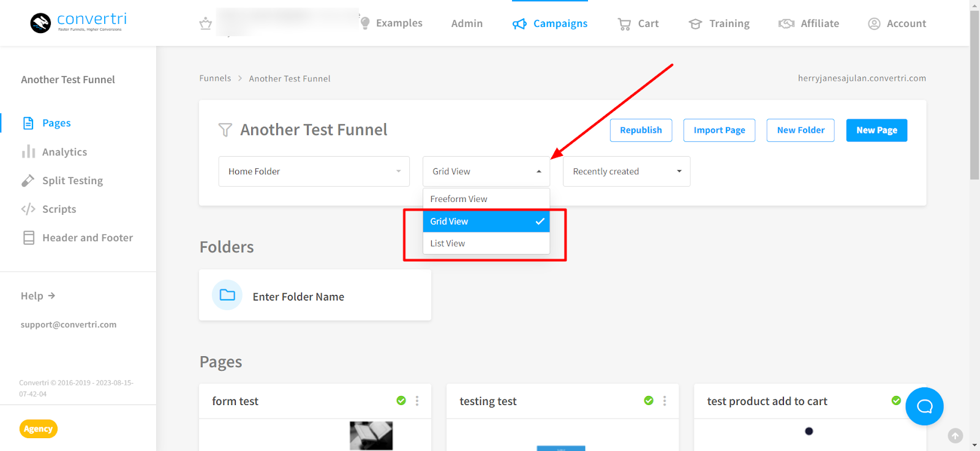This screenshot has height=451, width=980.
Task: Click green status check on form test
Action: pos(401,401)
